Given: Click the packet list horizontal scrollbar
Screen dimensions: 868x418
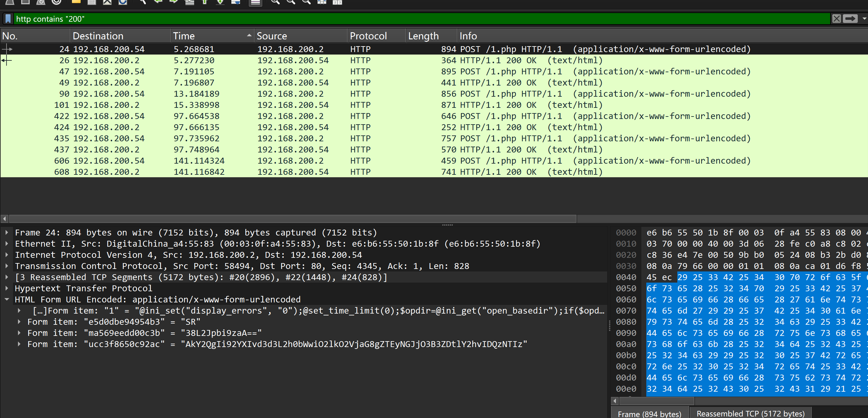Looking at the screenshot, I should [x=292, y=219].
